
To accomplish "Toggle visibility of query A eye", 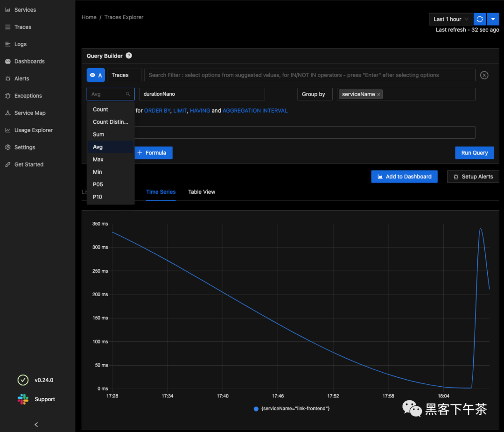I will 92,75.
